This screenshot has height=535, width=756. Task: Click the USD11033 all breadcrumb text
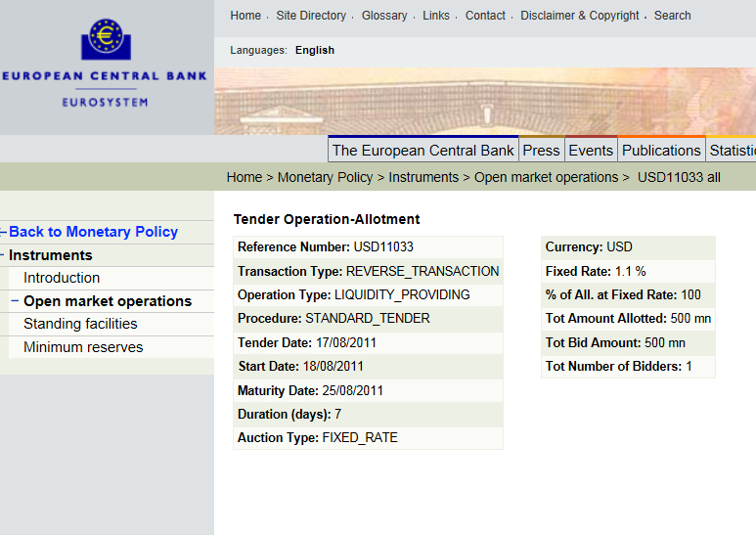[679, 177]
